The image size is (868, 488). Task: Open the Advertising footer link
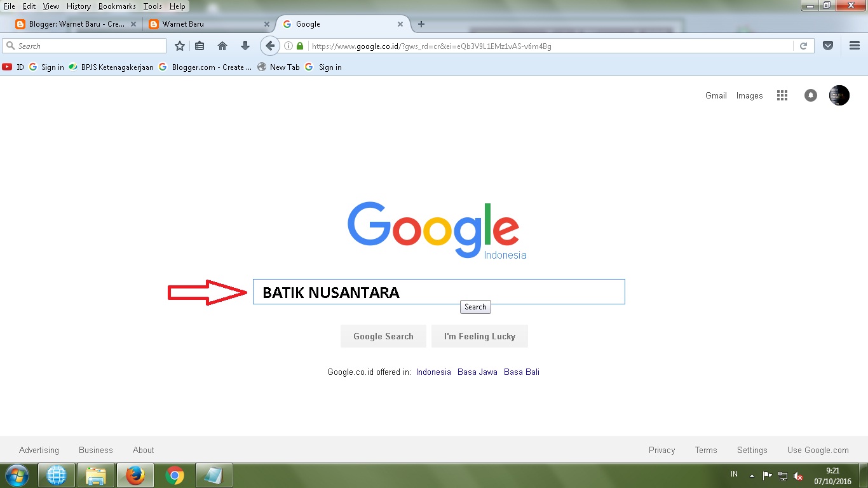39,450
